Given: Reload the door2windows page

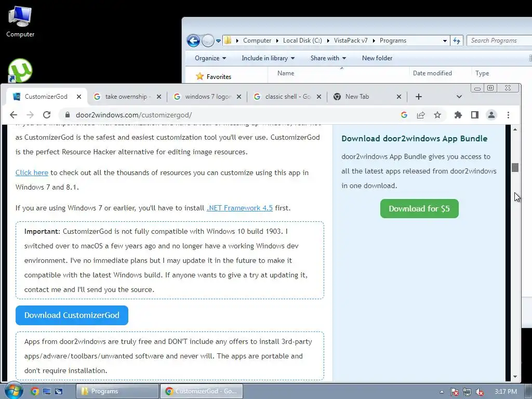Looking at the screenshot, I should pos(47,115).
